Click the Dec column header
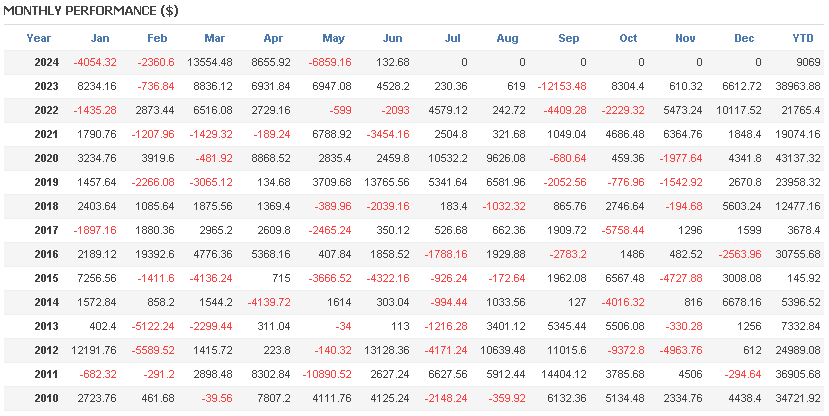The width and height of the screenshot is (829, 416). [744, 38]
